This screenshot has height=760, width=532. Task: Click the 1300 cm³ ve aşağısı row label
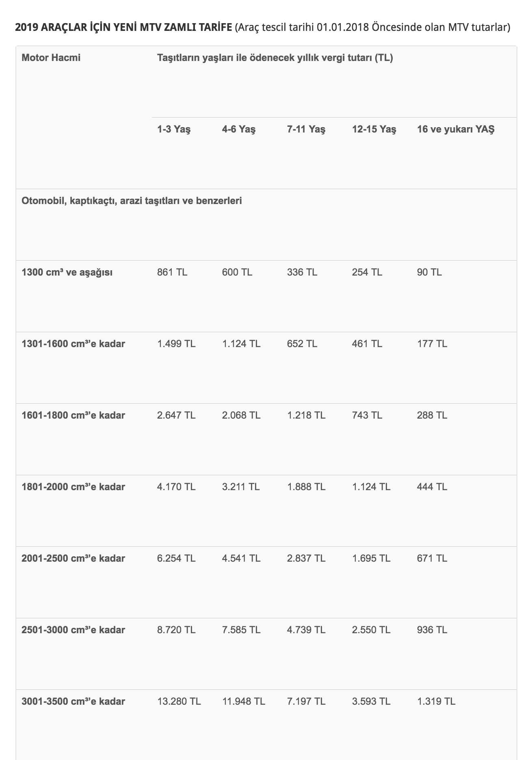point(67,272)
